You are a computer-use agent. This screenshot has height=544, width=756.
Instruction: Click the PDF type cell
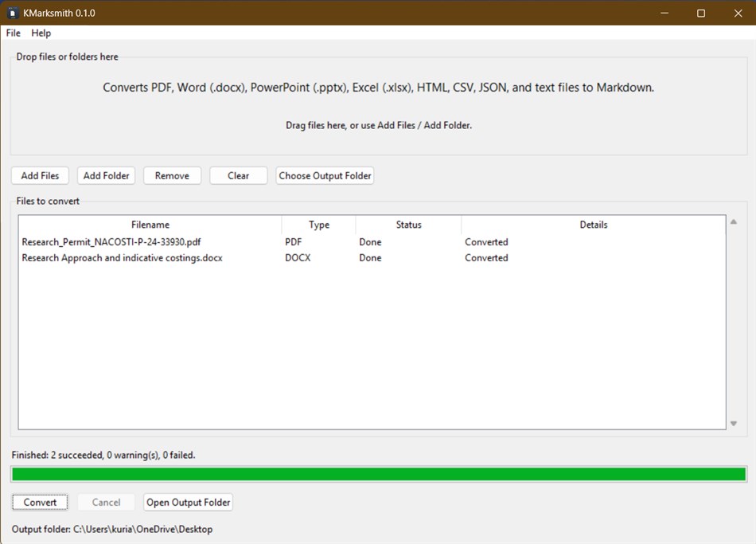tap(293, 242)
